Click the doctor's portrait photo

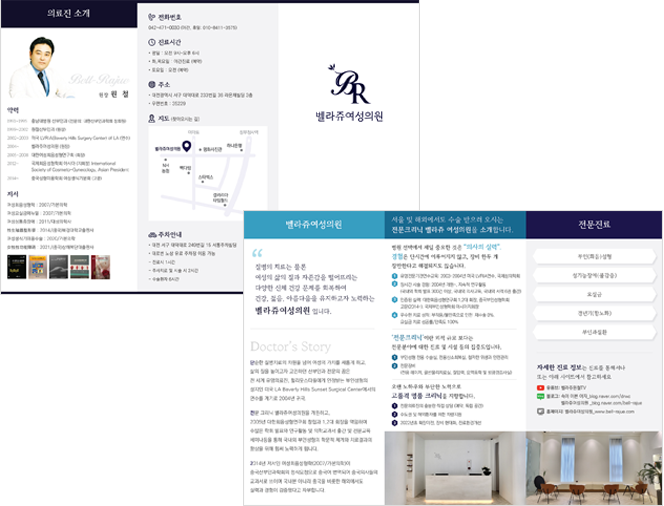tap(37, 67)
